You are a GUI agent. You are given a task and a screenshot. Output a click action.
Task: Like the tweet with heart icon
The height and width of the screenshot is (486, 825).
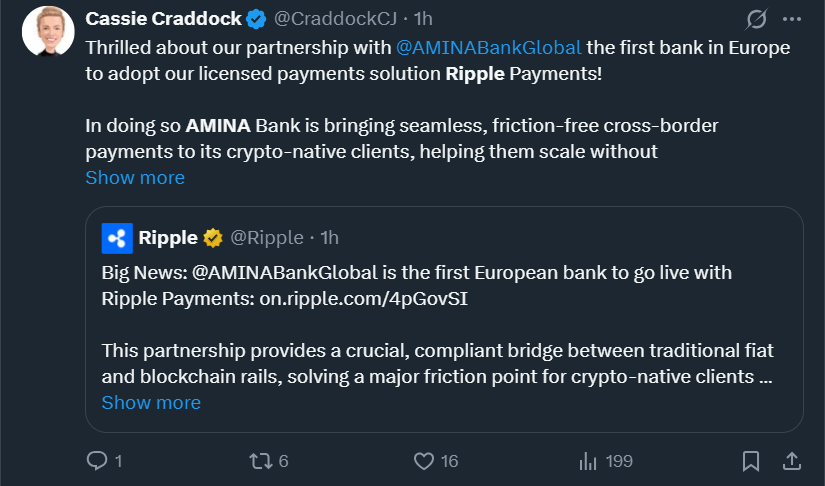point(424,461)
